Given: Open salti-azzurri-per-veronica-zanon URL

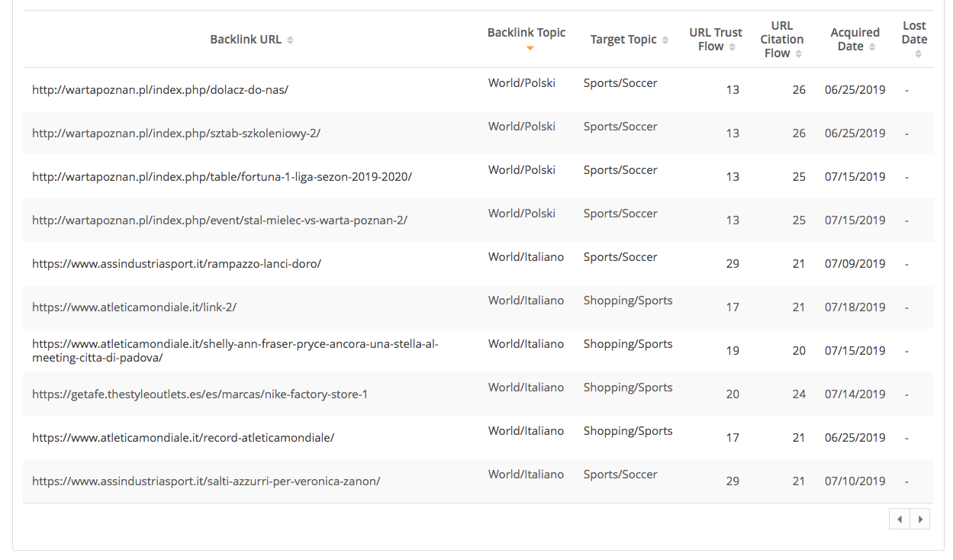Looking at the screenshot, I should pos(206,481).
